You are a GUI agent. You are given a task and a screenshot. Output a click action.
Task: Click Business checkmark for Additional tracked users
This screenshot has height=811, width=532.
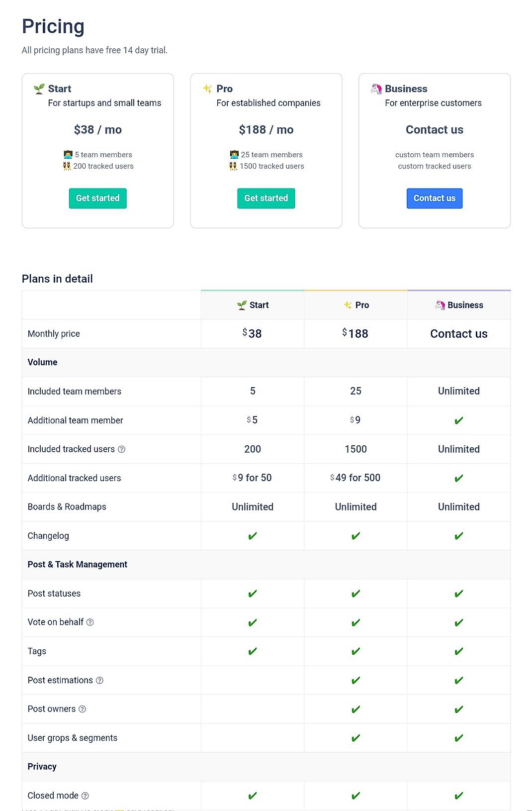(x=459, y=479)
